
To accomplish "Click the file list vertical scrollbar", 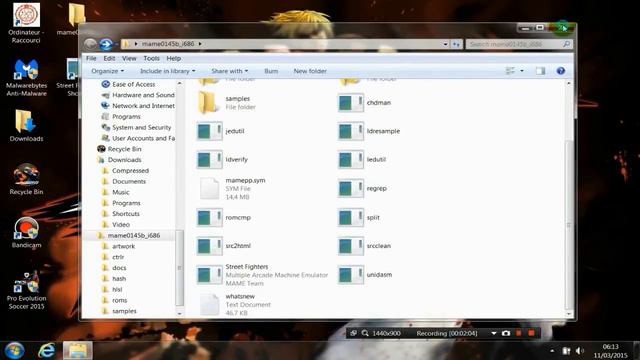I will 569,224.
